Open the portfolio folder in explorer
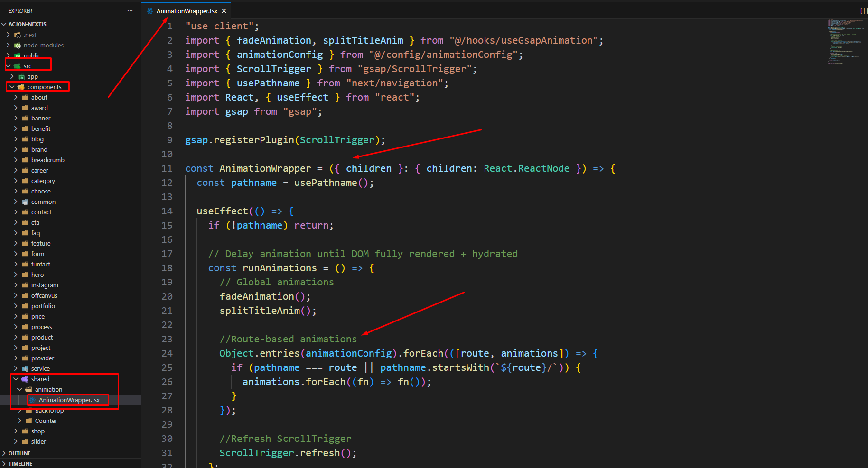The height and width of the screenshot is (468, 868). tap(43, 306)
